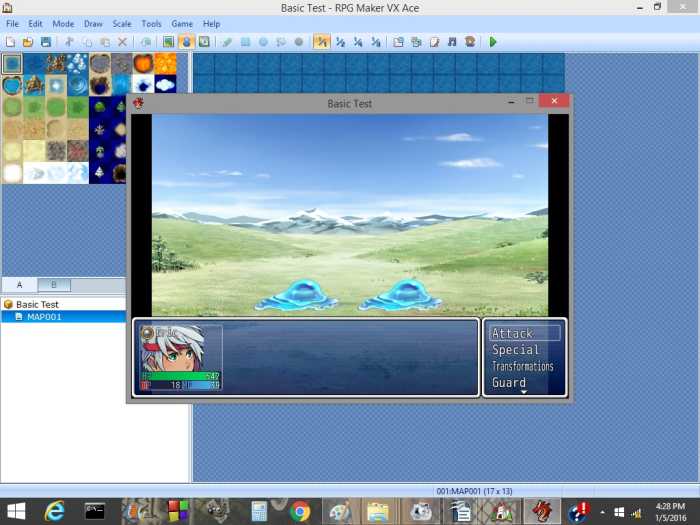
Task: Open the Database from the toolbar
Action: tap(398, 42)
